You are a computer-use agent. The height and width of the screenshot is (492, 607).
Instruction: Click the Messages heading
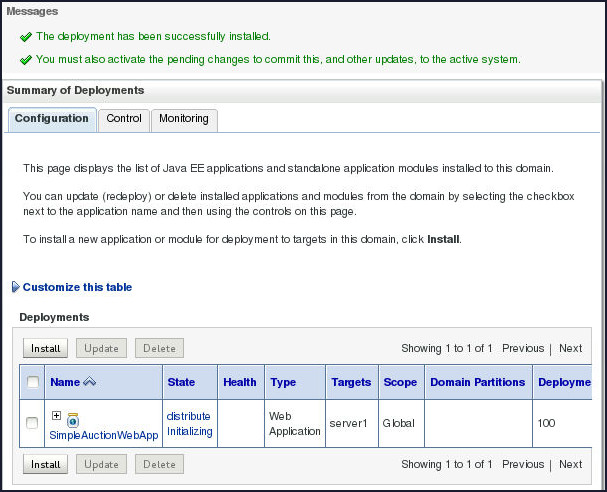tap(32, 11)
